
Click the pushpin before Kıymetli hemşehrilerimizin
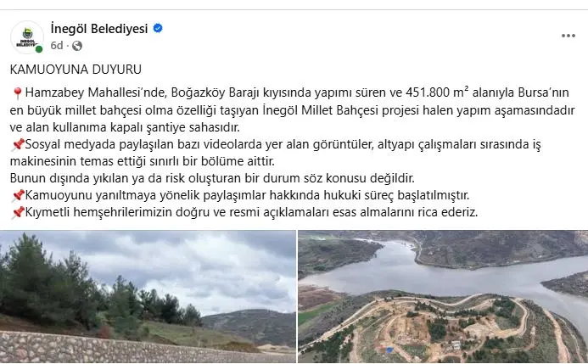click(x=18, y=213)
